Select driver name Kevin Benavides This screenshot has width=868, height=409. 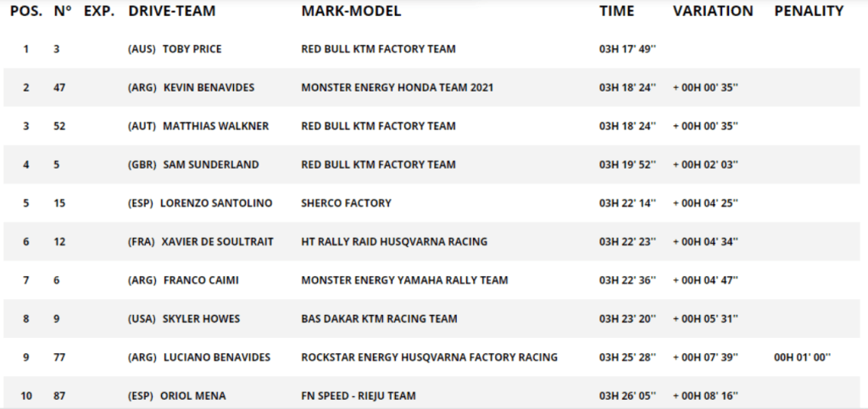(x=209, y=87)
